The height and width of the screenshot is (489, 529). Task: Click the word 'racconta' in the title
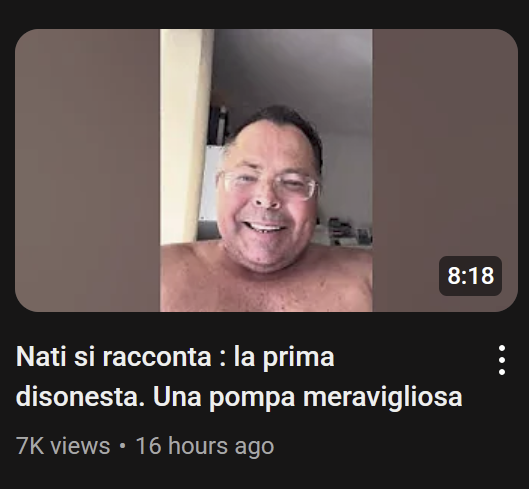[x=157, y=357]
